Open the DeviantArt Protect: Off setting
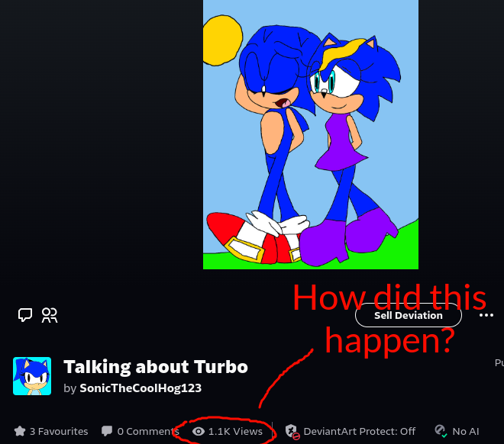 point(360,431)
